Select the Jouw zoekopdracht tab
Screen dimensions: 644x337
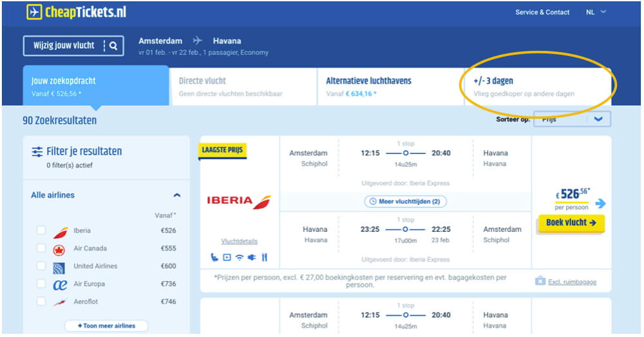96,86
